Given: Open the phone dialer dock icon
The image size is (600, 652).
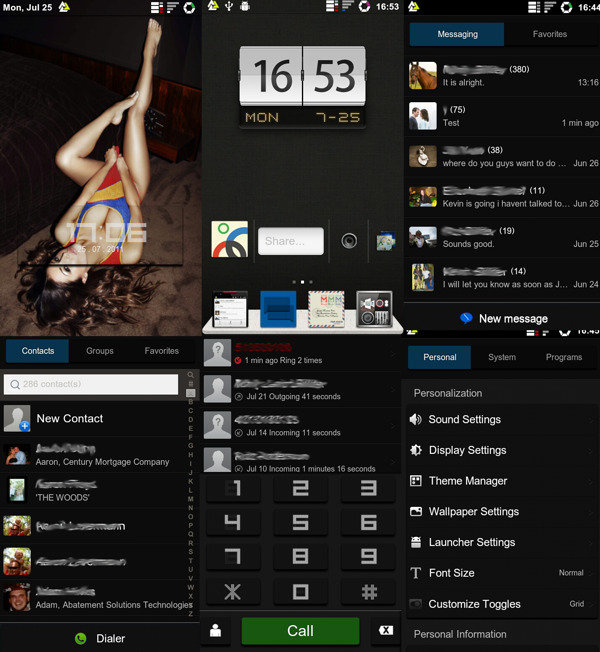Looking at the screenshot, I should point(230,309).
